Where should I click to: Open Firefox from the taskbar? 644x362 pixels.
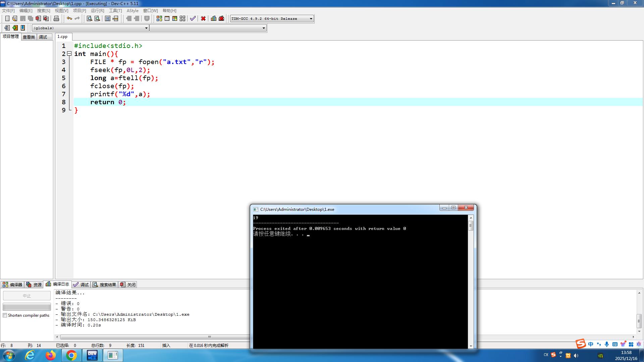[x=51, y=355]
